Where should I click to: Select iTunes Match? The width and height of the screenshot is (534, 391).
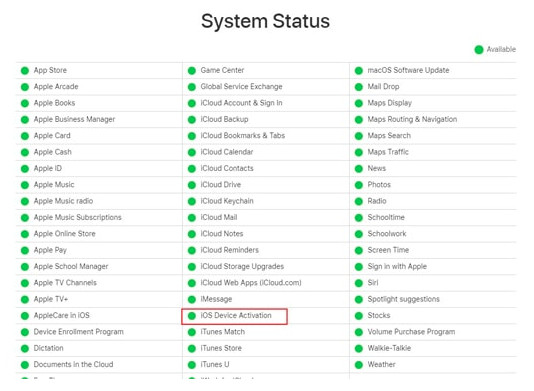tap(223, 332)
